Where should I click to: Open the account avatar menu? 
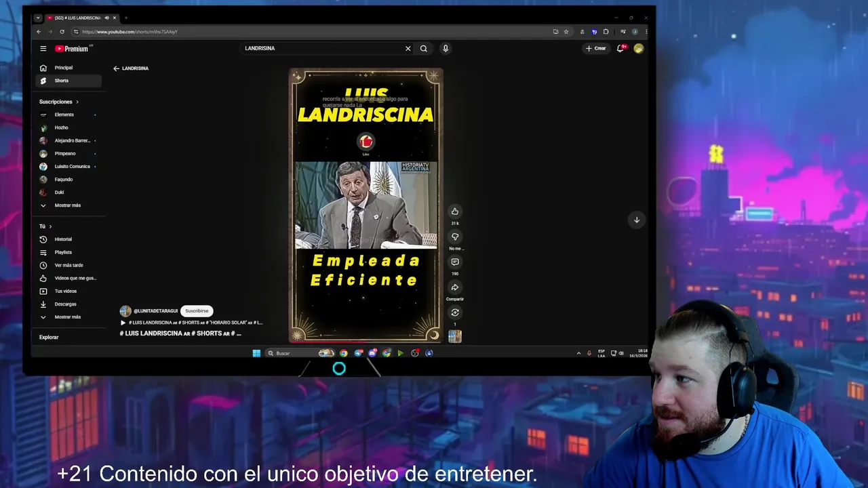pos(638,48)
